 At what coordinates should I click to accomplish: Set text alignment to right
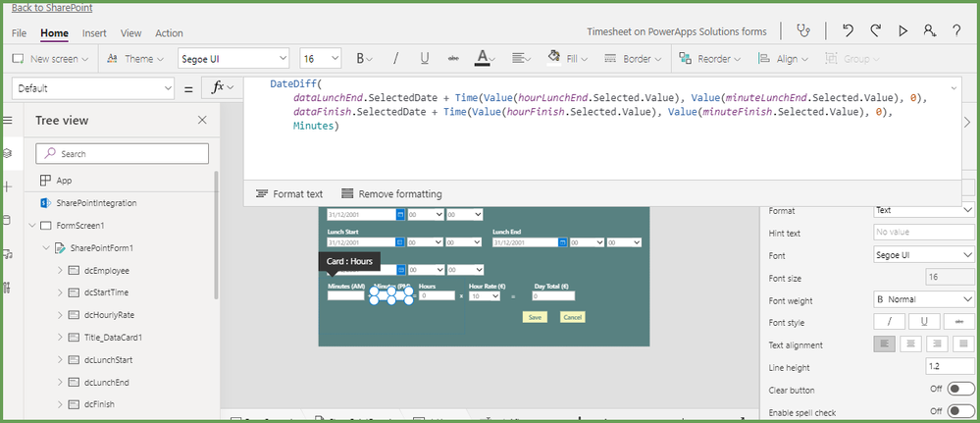click(937, 344)
